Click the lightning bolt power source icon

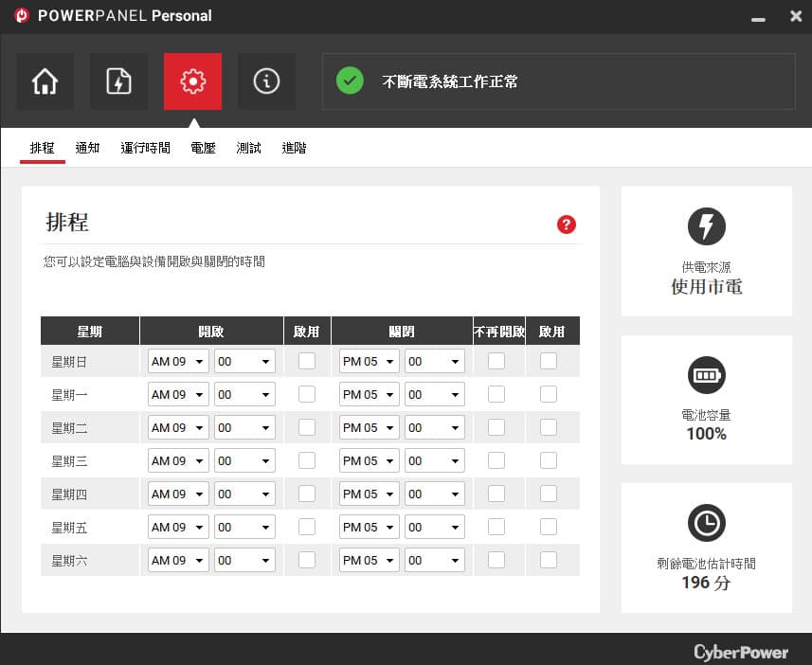[707, 226]
